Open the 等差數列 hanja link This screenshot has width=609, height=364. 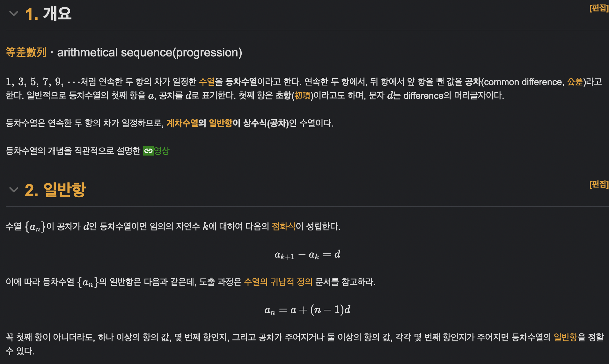tap(26, 52)
